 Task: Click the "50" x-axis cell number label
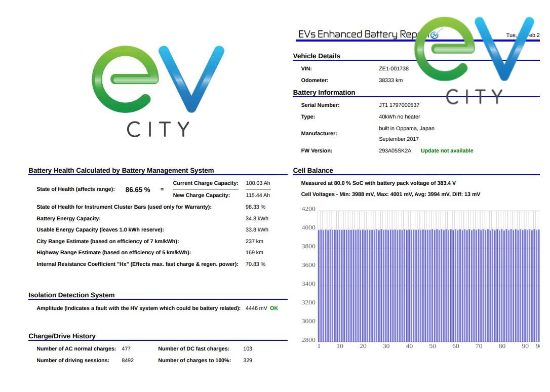(x=433, y=346)
